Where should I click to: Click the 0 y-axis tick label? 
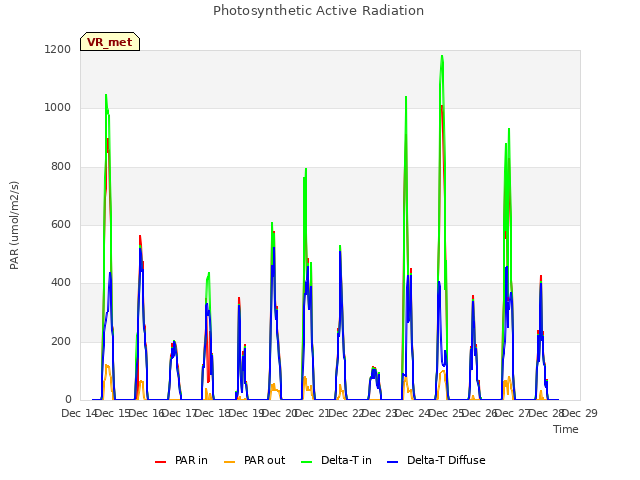click(68, 400)
